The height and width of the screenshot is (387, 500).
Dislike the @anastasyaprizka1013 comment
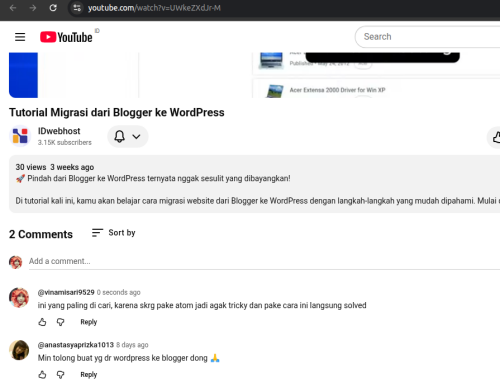pyautogui.click(x=60, y=375)
